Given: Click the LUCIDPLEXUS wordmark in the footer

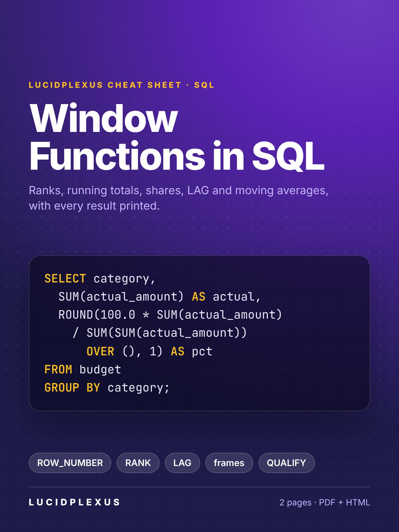Looking at the screenshot, I should pyautogui.click(x=74, y=502).
